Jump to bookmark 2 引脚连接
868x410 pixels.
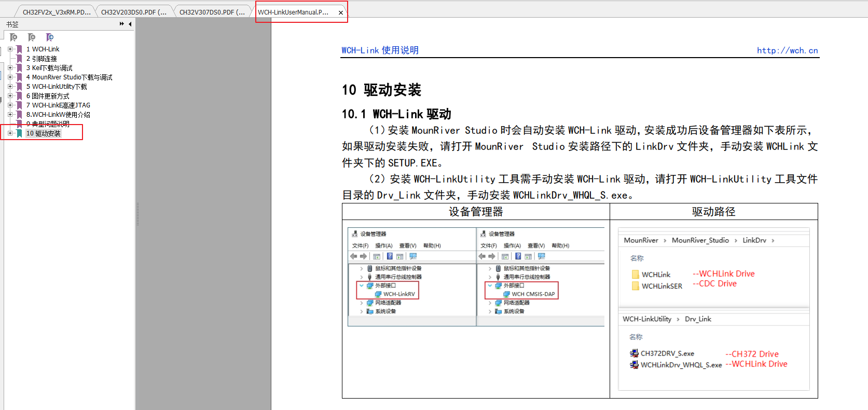[42, 59]
